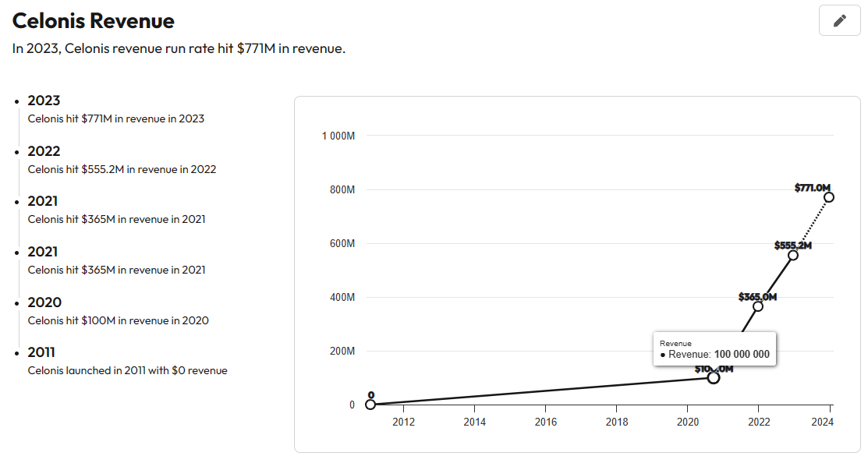The image size is (868, 456).
Task: Click the Celonis Revenue page title
Action: tap(94, 21)
